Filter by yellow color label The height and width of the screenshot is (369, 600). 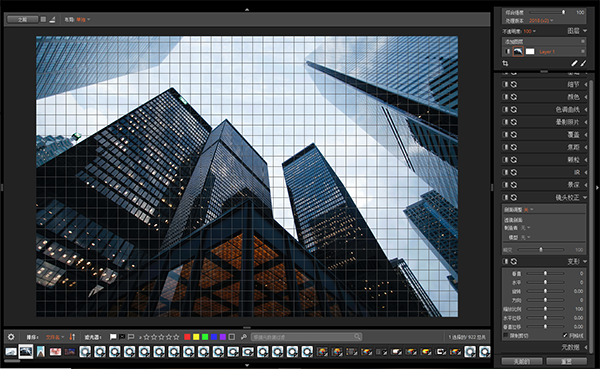tap(196, 337)
